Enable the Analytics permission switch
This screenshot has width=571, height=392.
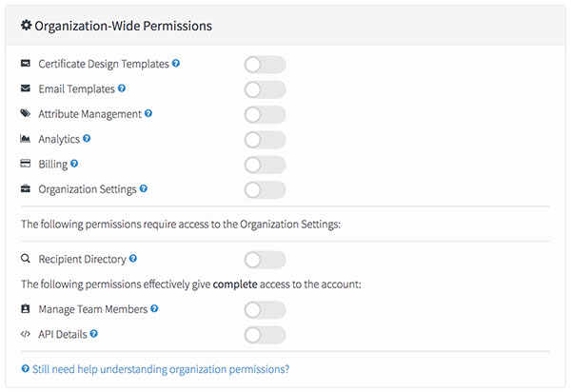[x=266, y=140]
